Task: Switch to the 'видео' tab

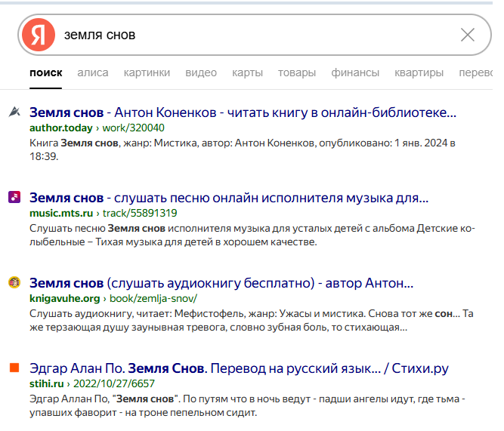Action: pyautogui.click(x=201, y=72)
